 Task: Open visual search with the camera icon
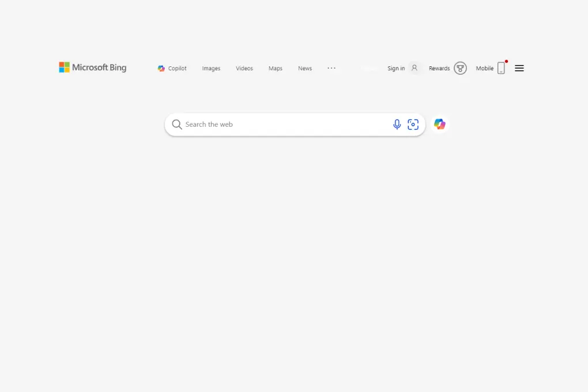(x=413, y=124)
